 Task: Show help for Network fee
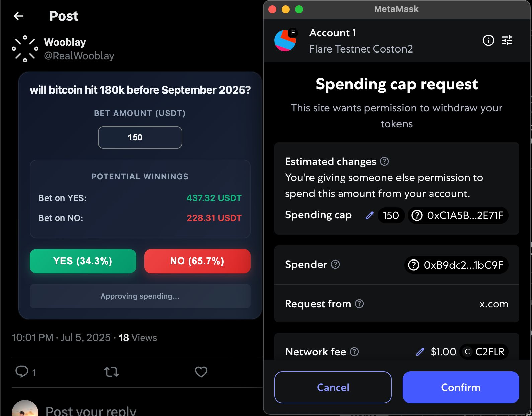pyautogui.click(x=354, y=352)
